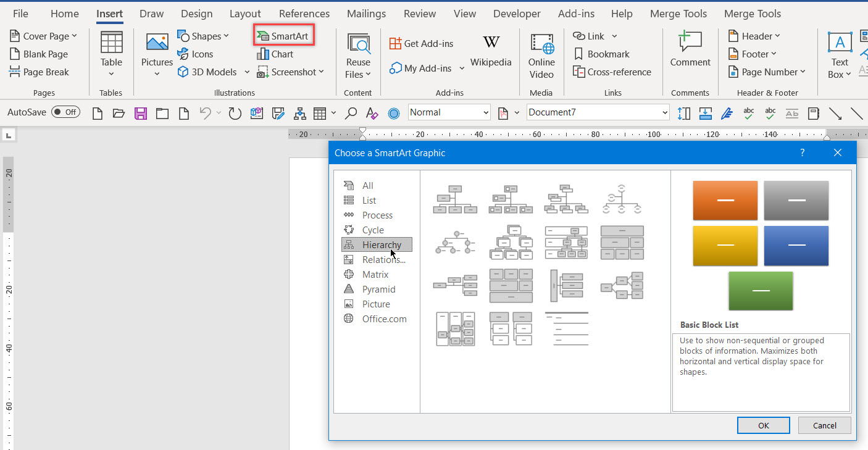Choose the Office.com category
This screenshot has height=450, width=868.
(x=377, y=319)
